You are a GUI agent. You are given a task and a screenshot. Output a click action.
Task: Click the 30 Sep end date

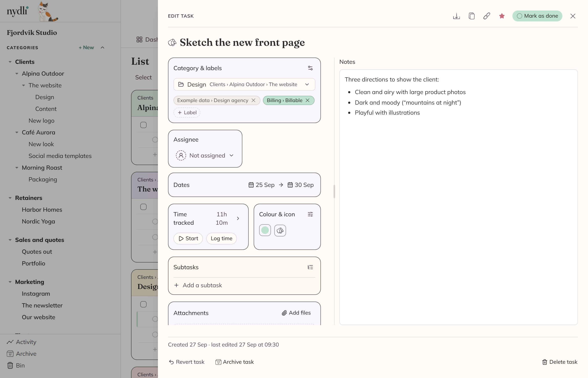[300, 185]
